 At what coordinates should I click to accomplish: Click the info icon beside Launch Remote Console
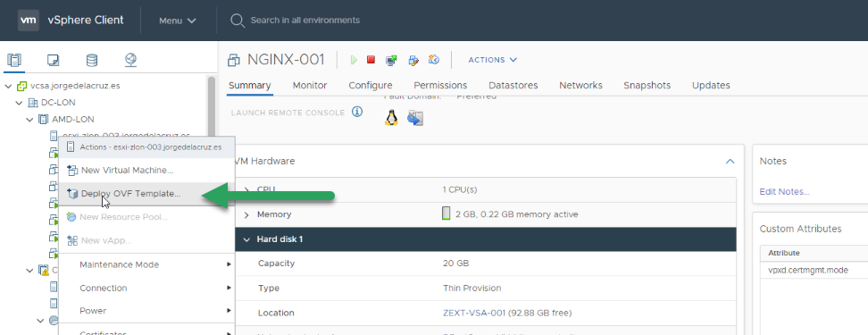coord(357,113)
